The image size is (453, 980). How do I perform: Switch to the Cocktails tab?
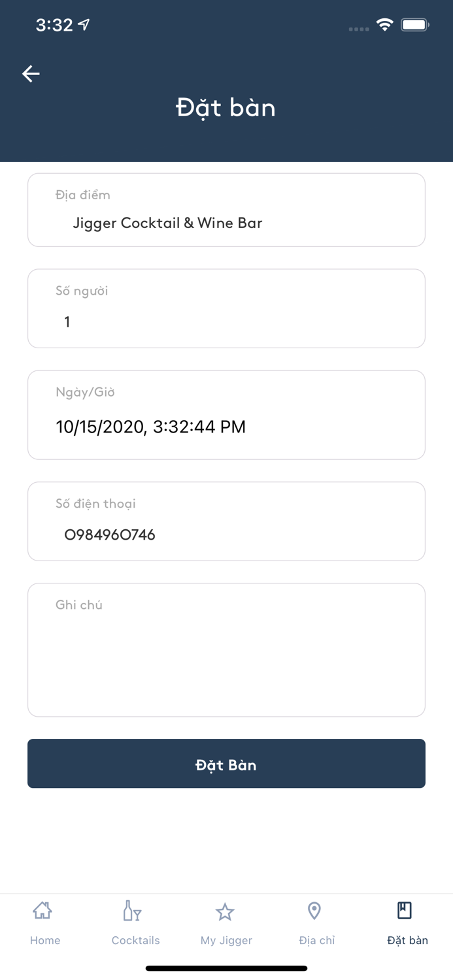pyautogui.click(x=135, y=940)
